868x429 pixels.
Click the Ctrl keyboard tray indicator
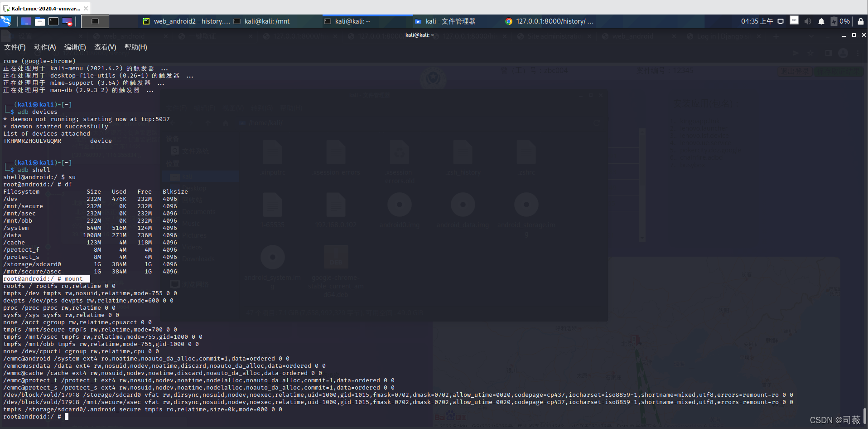[794, 20]
